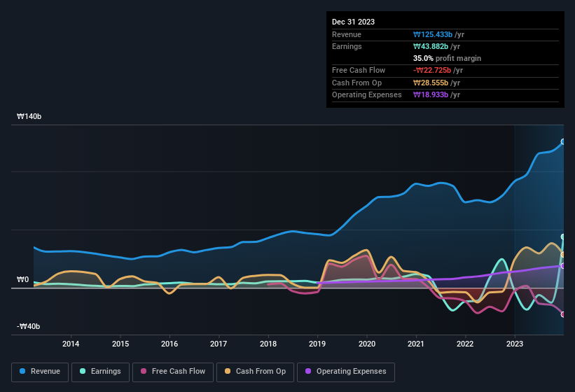Toggle the Revenue series legend button
This screenshot has width=575, height=392.
[40, 372]
